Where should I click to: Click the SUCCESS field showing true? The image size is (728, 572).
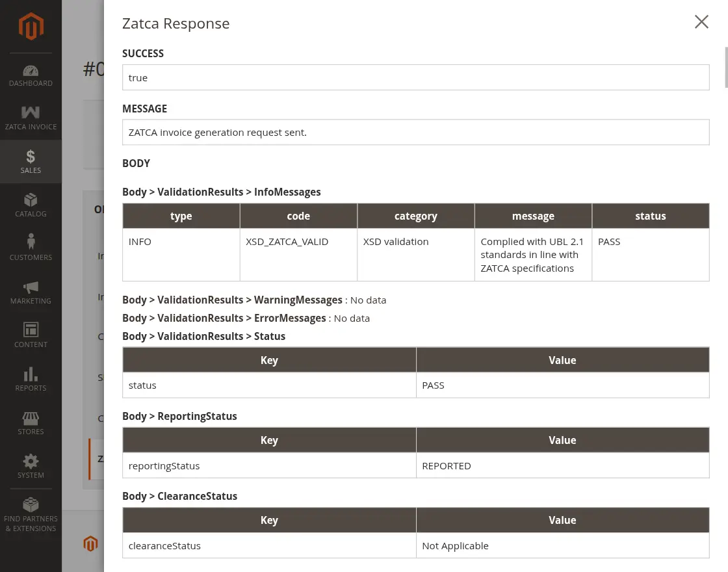415,77
